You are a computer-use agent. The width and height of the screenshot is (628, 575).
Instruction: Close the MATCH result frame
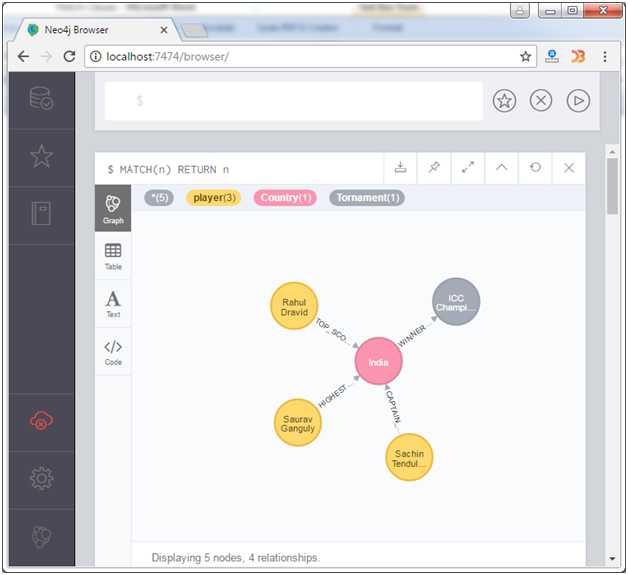click(569, 168)
